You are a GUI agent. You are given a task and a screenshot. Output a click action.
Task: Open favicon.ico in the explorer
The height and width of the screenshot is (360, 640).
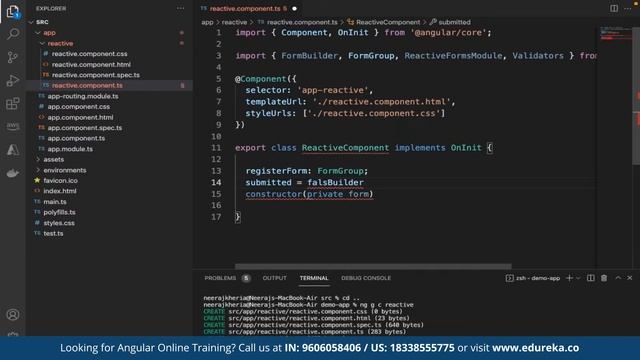click(60, 180)
